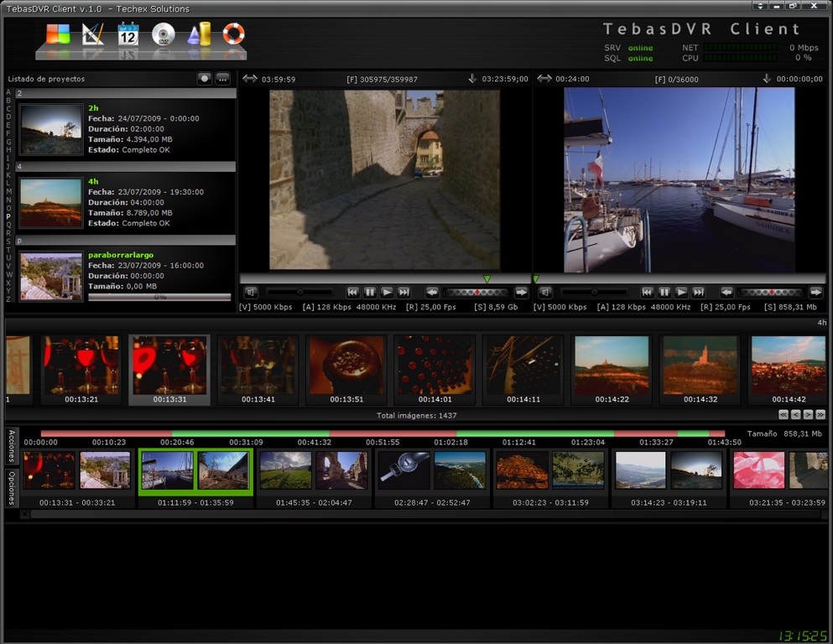Step forward one frame in alley video player
Viewport: 833px width, 644px height.
point(522,292)
